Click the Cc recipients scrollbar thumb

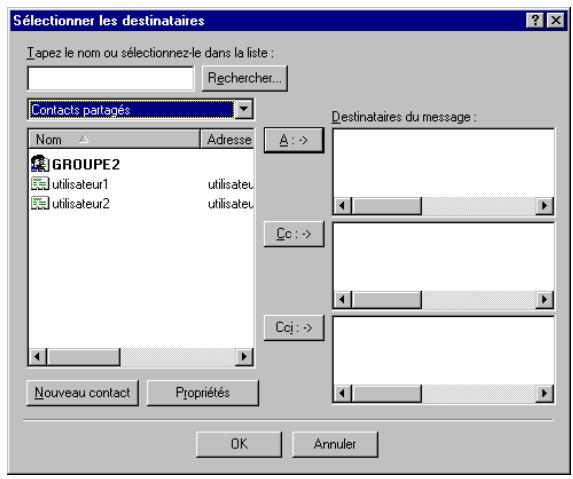[387, 300]
